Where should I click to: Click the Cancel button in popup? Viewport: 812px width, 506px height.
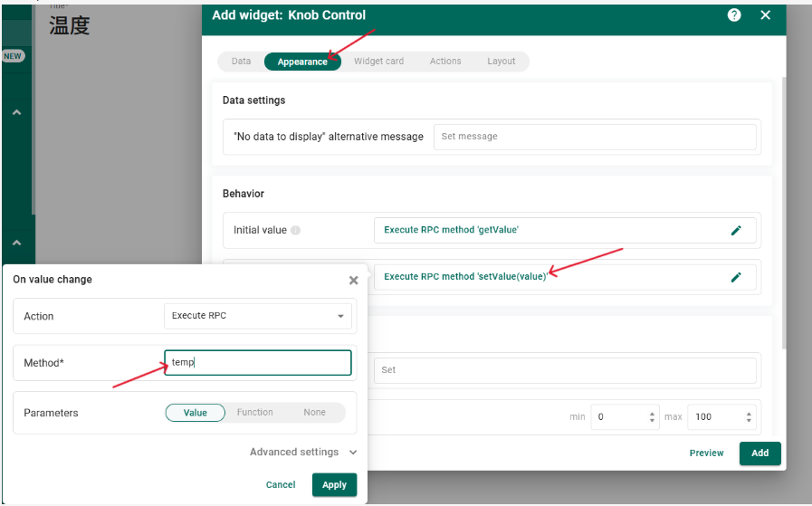pyautogui.click(x=281, y=485)
